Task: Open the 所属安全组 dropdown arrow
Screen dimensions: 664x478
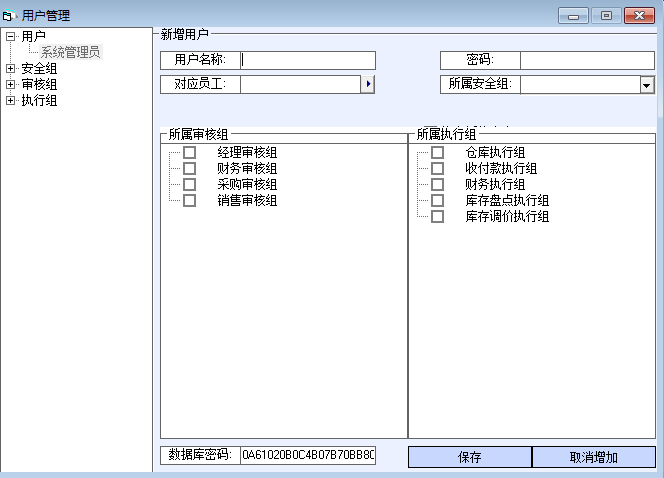Action: click(647, 85)
